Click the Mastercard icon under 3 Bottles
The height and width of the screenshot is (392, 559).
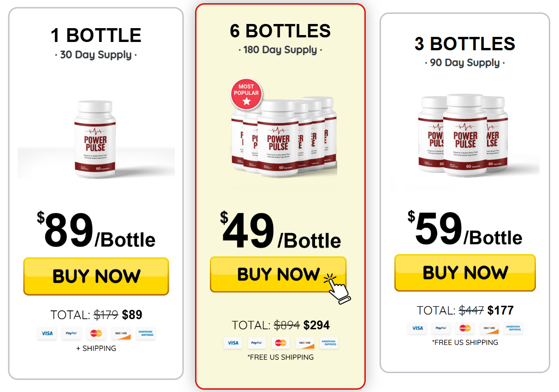tap(465, 328)
